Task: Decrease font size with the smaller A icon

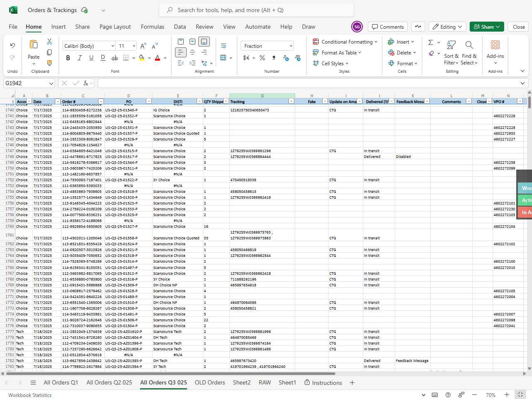Action: [155, 46]
